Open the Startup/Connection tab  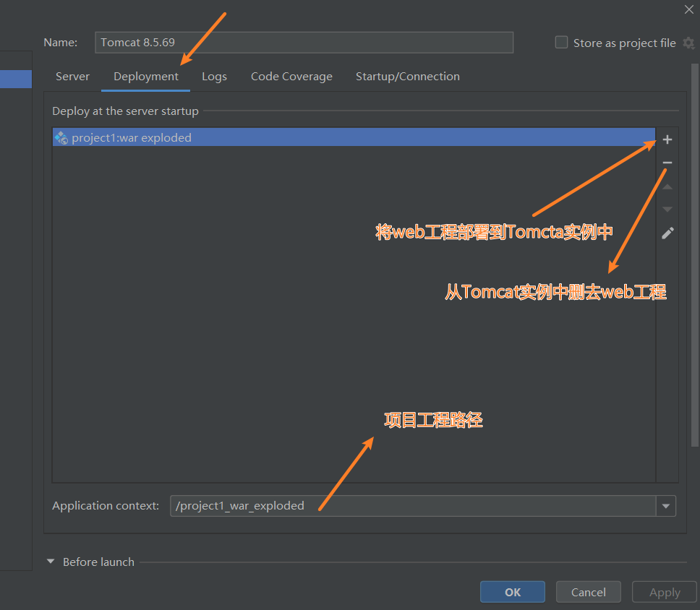pyautogui.click(x=408, y=77)
